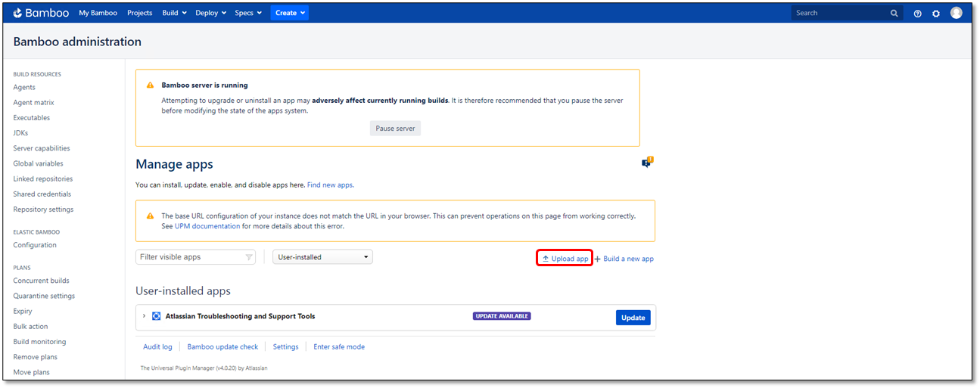This screenshot has height=388, width=980.
Task: Open Quarantine settings in sidebar
Action: (x=44, y=296)
